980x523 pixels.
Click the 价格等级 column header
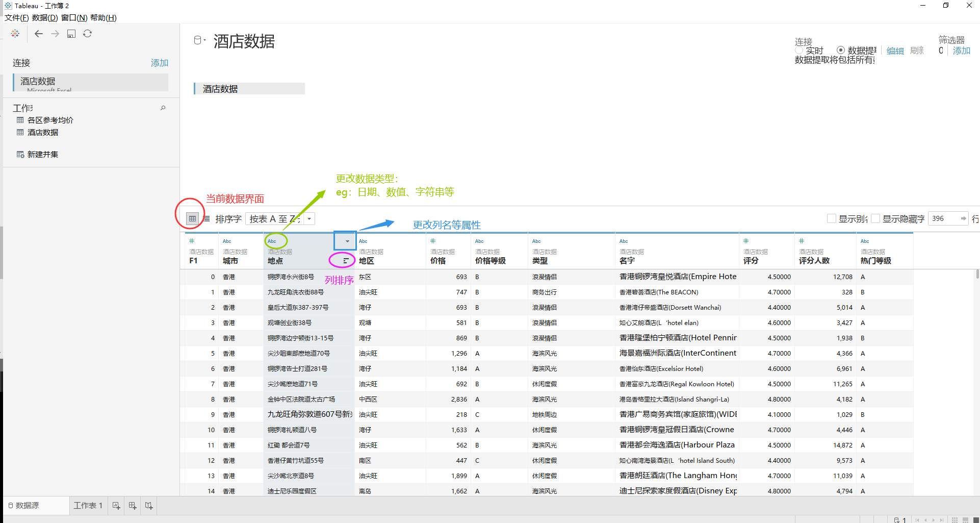tap(490, 261)
